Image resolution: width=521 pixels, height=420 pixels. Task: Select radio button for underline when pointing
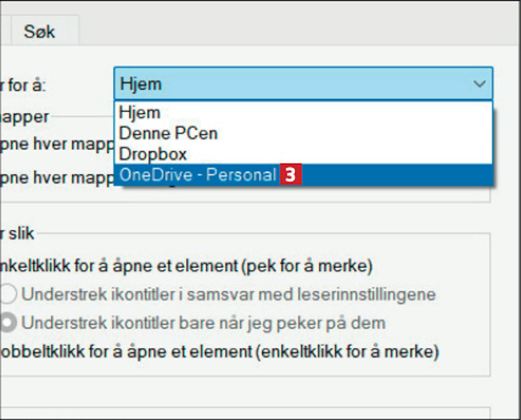click(x=8, y=323)
